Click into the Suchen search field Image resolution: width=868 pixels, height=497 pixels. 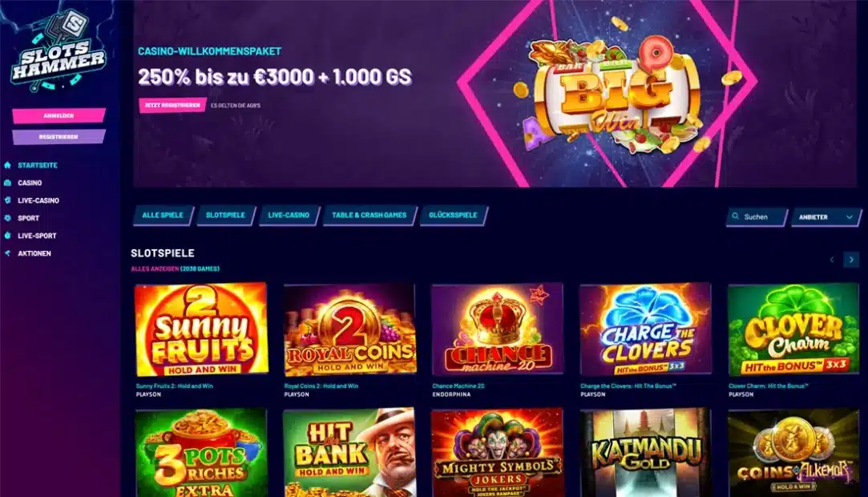coord(757,217)
